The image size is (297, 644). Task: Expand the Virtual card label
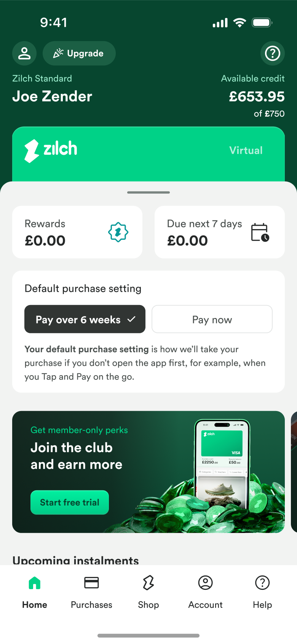tap(246, 150)
